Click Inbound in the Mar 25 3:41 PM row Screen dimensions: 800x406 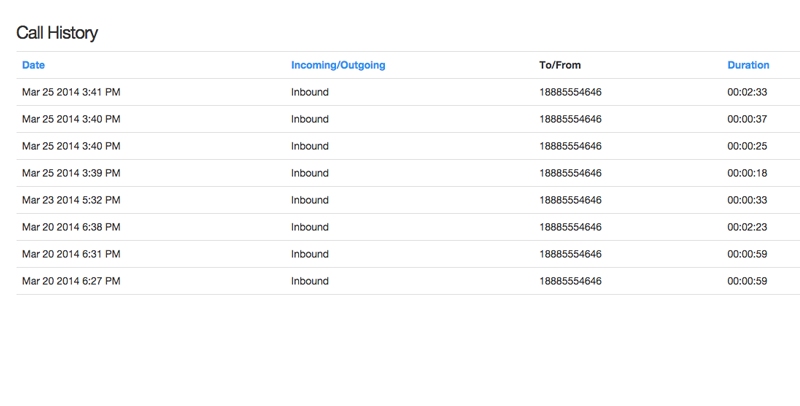[x=310, y=92]
